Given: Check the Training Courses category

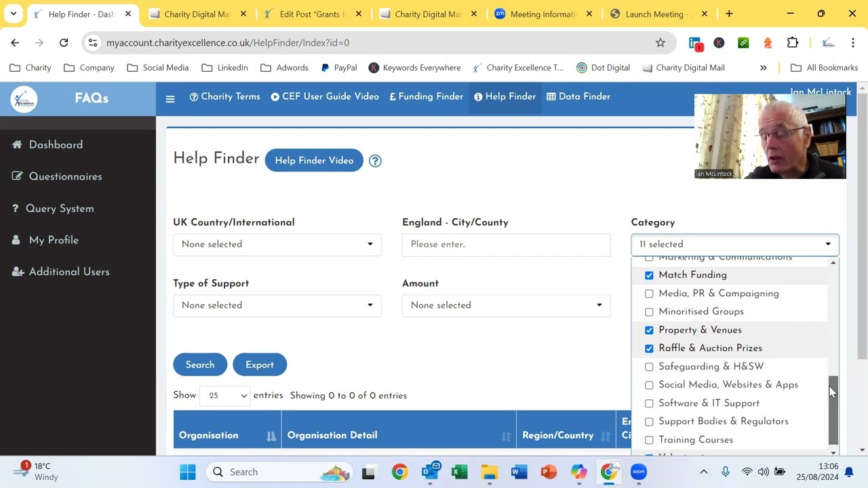Looking at the screenshot, I should pos(649,440).
